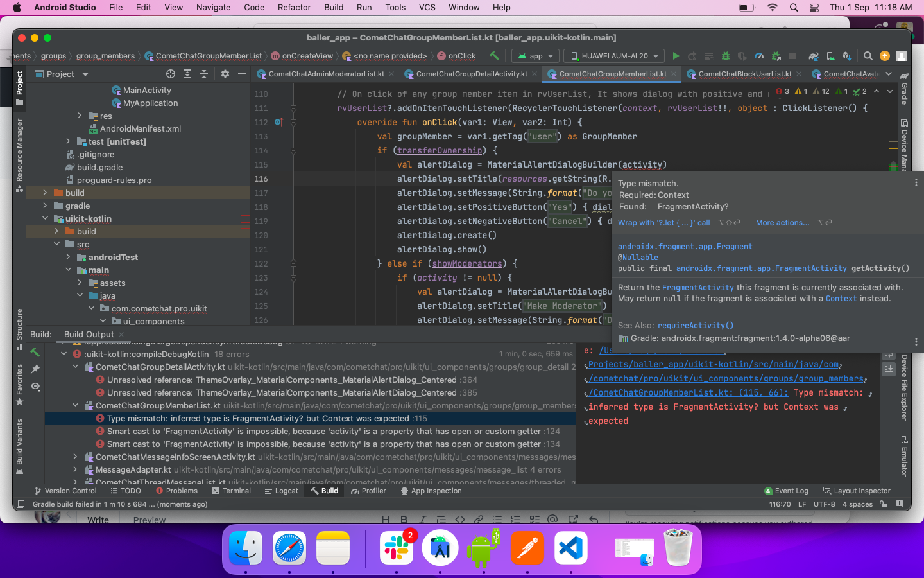The width and height of the screenshot is (924, 578).
Task: Start debugging with the green bug icon
Action: (726, 56)
